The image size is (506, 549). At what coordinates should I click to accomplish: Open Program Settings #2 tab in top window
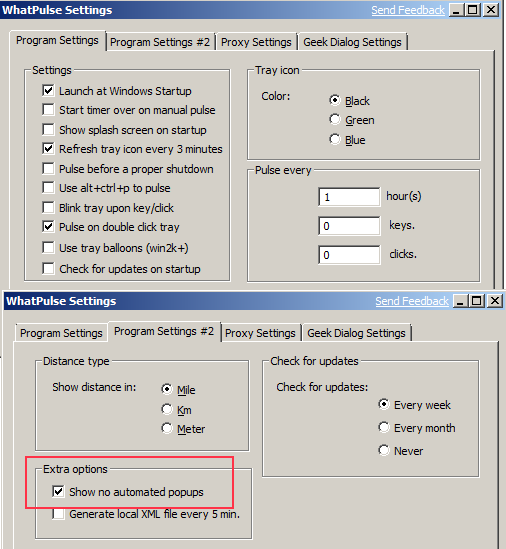click(160, 42)
